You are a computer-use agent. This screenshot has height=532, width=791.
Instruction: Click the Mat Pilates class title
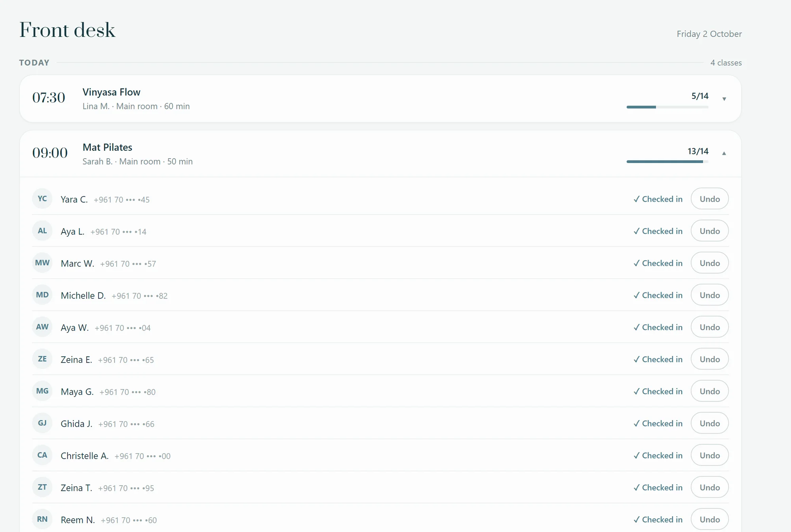coord(108,148)
